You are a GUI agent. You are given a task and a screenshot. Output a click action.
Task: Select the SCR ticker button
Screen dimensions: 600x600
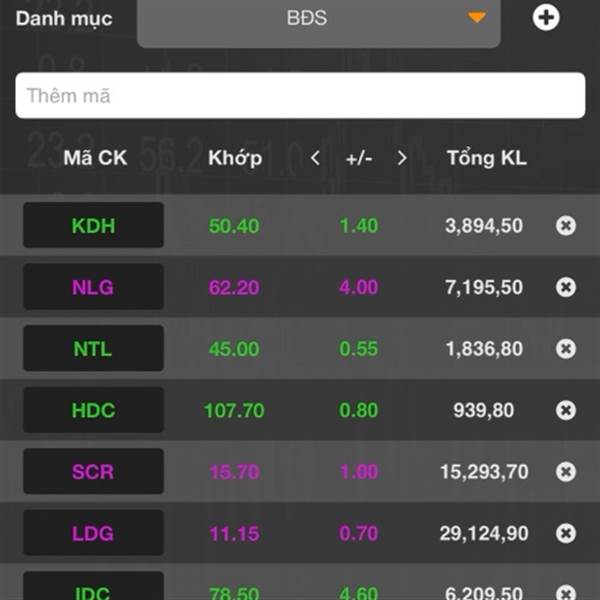(93, 471)
